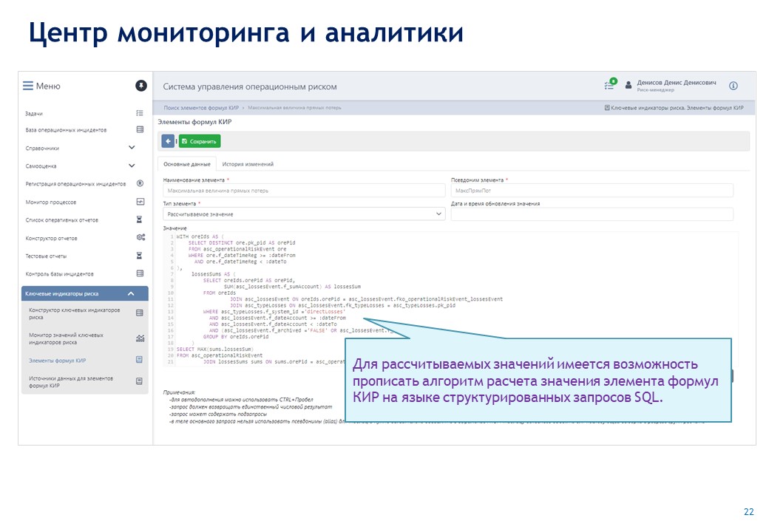
Task: Open Конструктор отчетов menu item
Action: (x=51, y=238)
